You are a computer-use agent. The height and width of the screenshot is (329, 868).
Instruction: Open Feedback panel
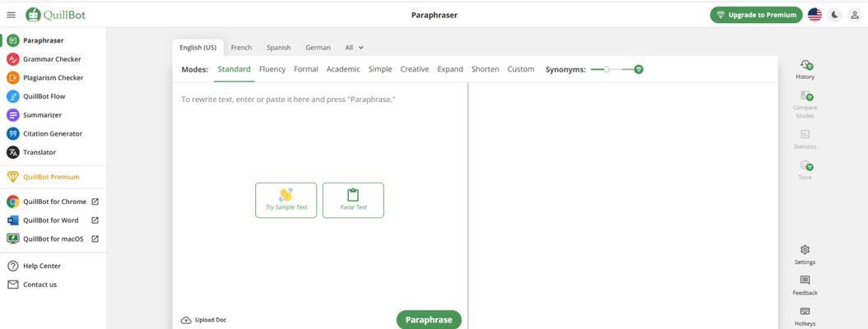(x=805, y=286)
